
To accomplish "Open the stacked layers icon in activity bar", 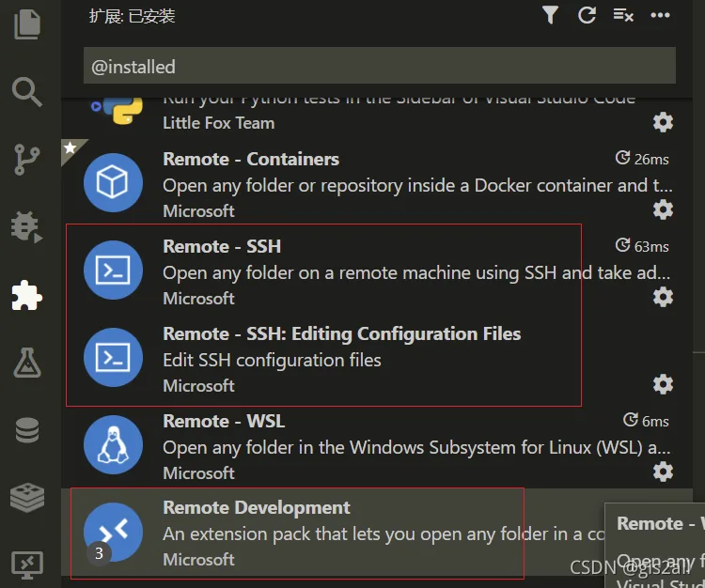I will point(27,497).
